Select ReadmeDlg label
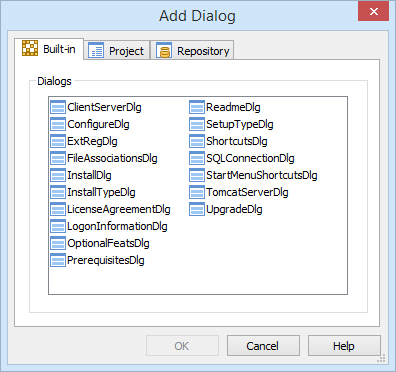This screenshot has width=396, height=372. point(233,107)
